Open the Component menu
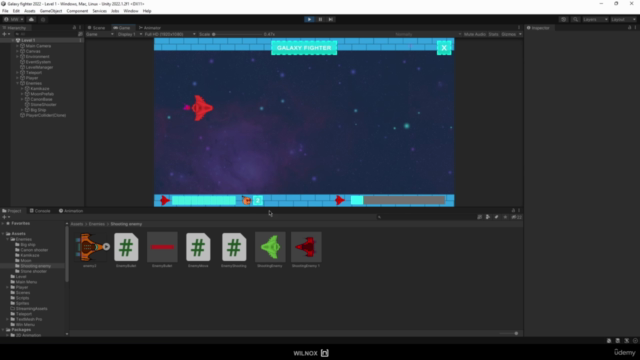 tap(77, 11)
